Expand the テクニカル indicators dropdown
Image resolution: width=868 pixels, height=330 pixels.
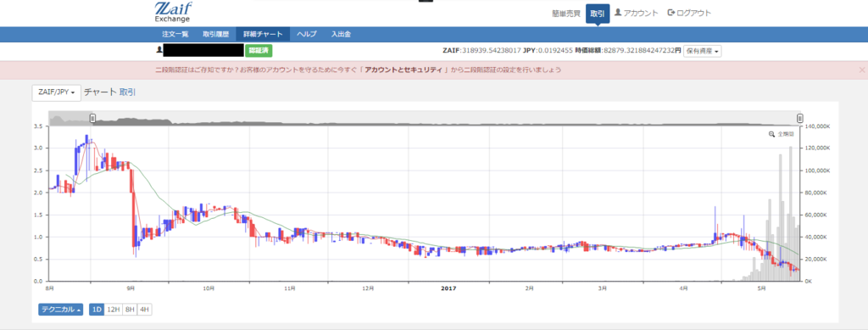(61, 310)
